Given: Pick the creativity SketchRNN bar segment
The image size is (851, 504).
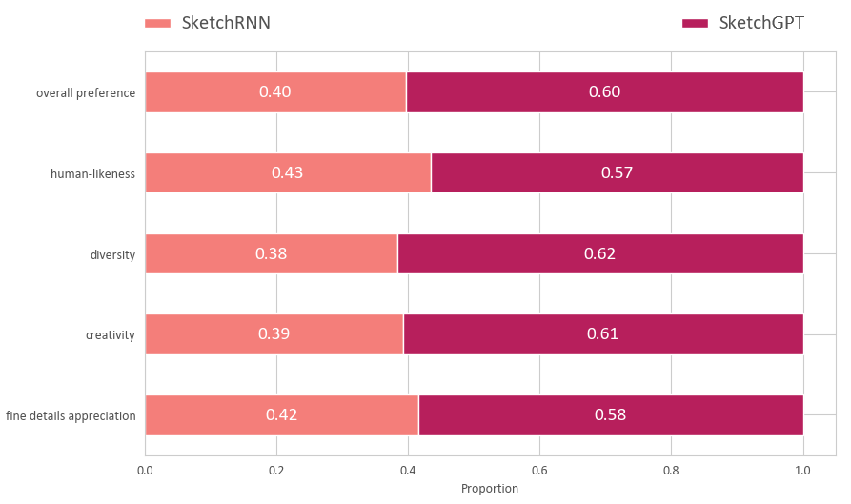Looking at the screenshot, I should (274, 334).
